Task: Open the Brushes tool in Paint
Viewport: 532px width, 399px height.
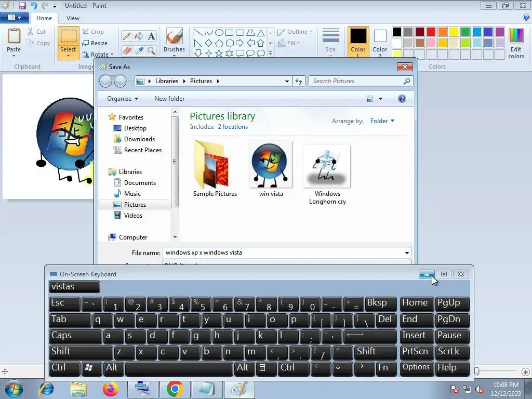Action: pyautogui.click(x=175, y=42)
